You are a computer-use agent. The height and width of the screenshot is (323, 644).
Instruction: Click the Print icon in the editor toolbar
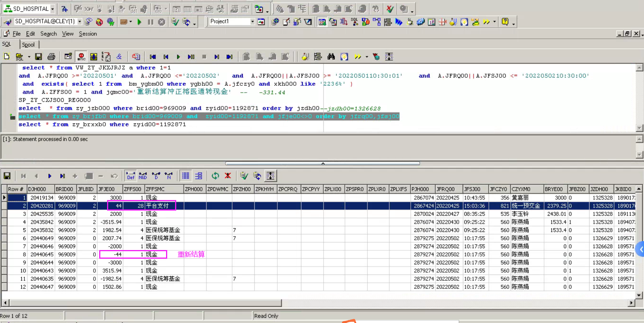pyautogui.click(x=51, y=57)
